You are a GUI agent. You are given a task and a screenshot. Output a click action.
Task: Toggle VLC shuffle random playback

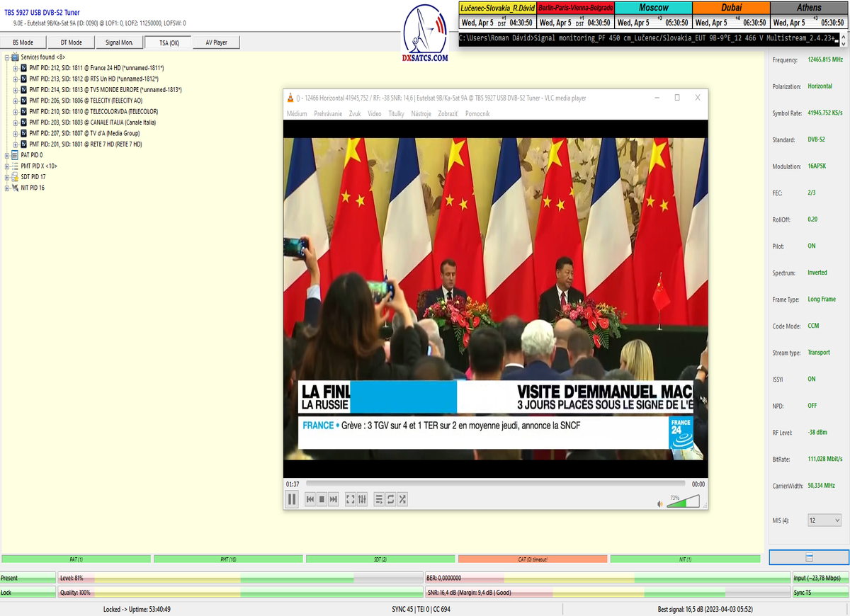402,499
